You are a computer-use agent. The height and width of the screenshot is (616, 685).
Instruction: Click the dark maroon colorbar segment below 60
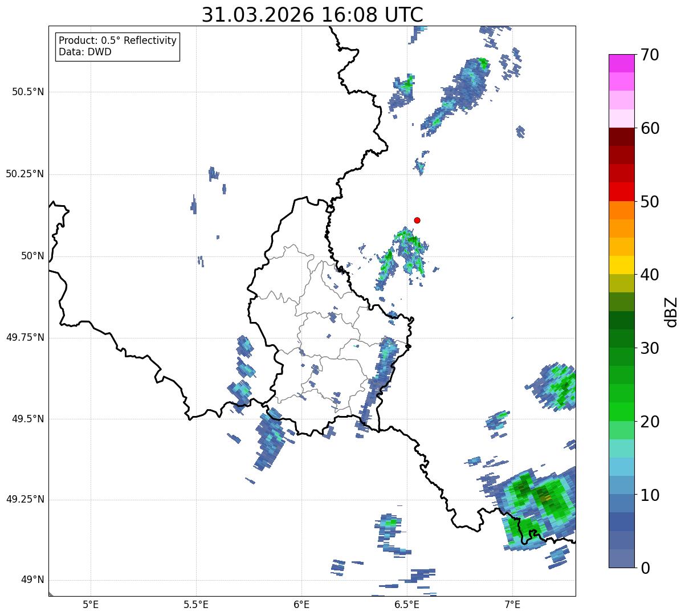[621, 137]
